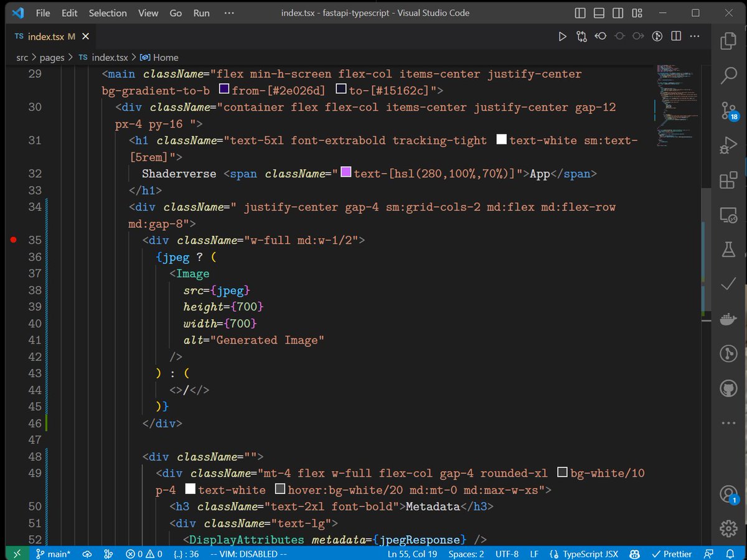Show additional views with the activity bar ellipsis
Screen dimensions: 747x560
coord(728,423)
